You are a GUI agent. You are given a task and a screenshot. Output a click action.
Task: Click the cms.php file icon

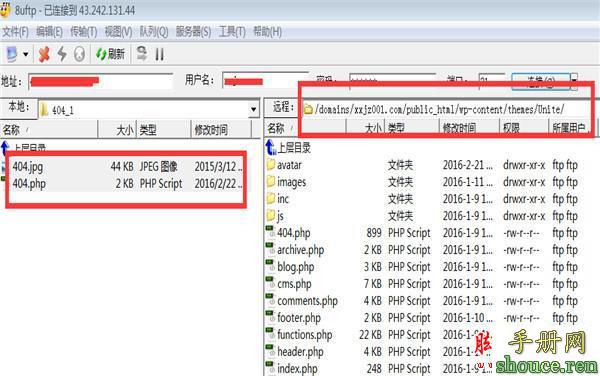click(x=271, y=282)
